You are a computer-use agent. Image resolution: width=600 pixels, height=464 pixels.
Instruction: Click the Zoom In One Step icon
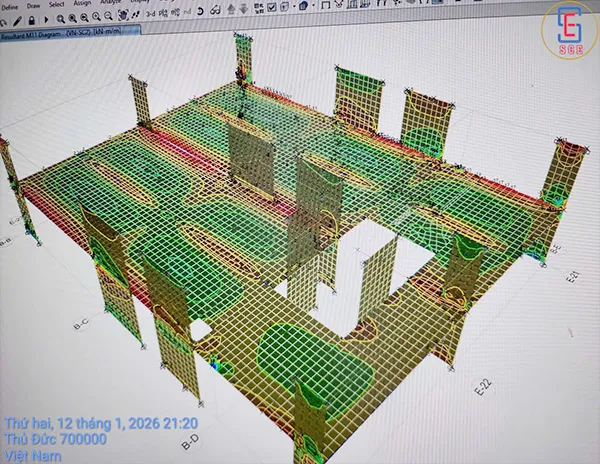pyautogui.click(x=96, y=16)
